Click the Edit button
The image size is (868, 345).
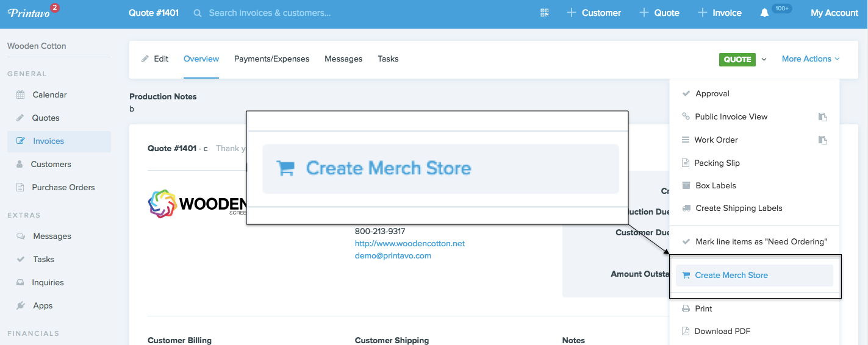click(155, 59)
